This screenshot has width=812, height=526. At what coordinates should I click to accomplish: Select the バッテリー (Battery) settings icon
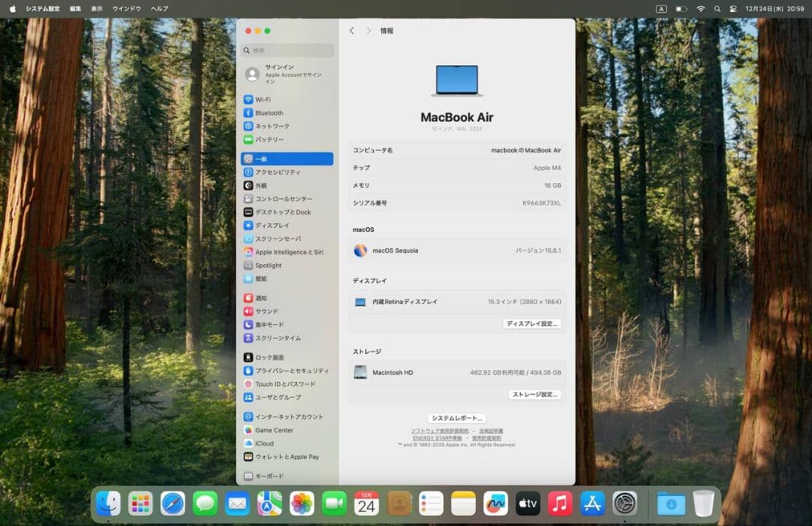coord(271,139)
